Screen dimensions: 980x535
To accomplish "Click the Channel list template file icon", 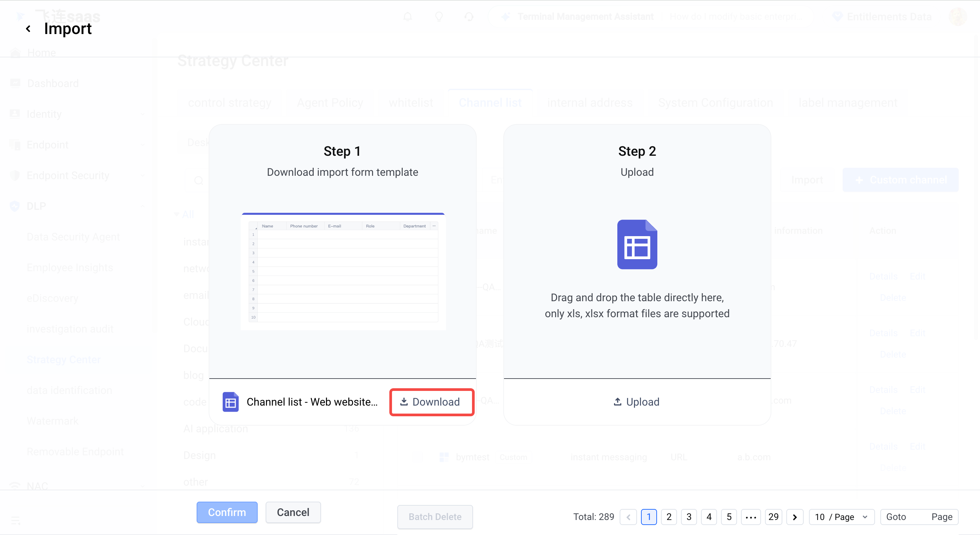I will coord(231,402).
